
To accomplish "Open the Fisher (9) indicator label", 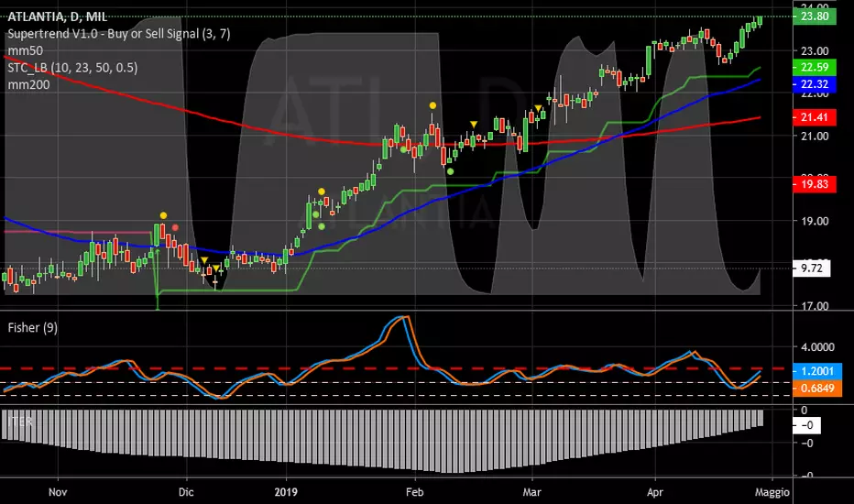I will (x=32, y=327).
